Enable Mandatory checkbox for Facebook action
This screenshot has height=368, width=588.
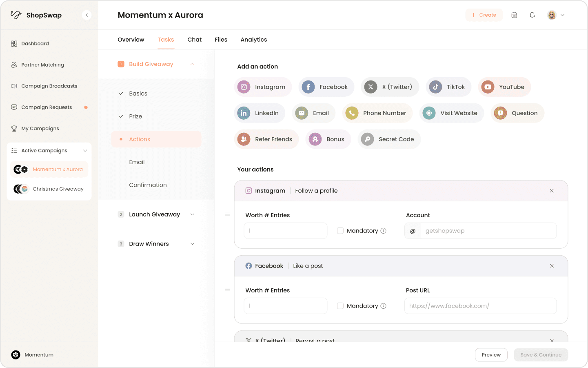point(340,306)
